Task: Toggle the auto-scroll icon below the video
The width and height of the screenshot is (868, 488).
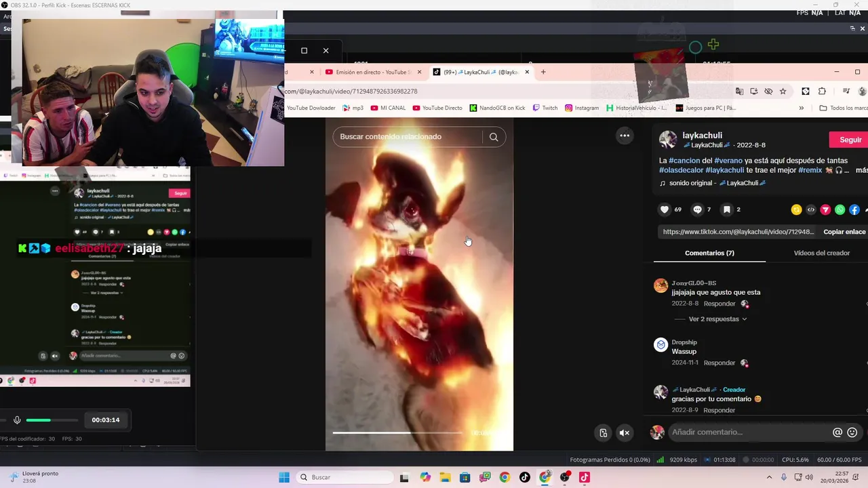Action: pyautogui.click(x=603, y=432)
